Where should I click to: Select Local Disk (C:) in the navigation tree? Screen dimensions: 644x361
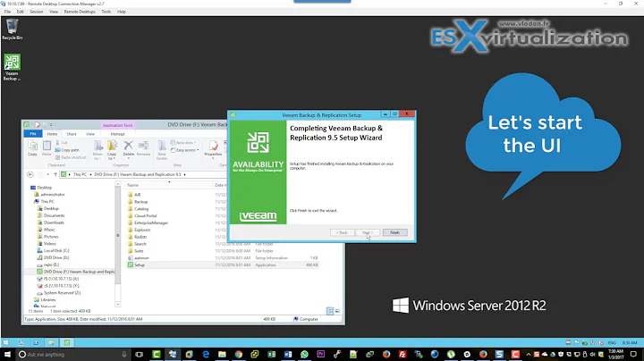click(x=56, y=251)
